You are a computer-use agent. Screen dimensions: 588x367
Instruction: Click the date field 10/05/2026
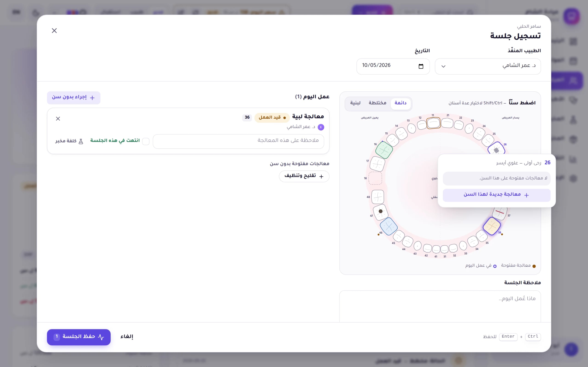point(393,66)
